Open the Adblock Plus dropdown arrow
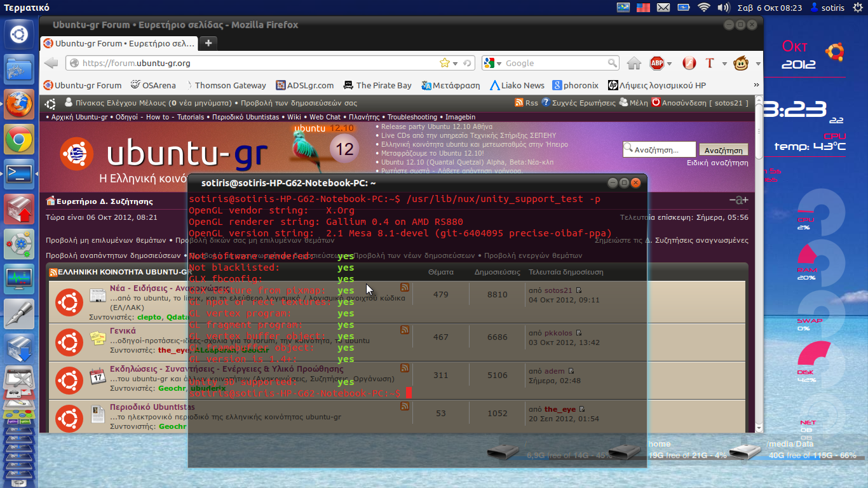 point(670,64)
